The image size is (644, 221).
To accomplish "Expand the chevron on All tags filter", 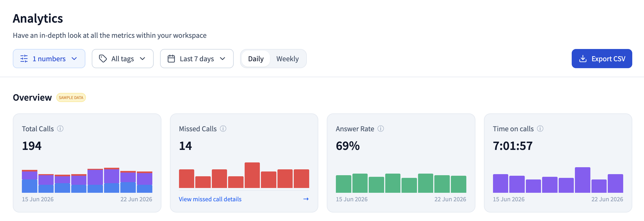I will coord(143,59).
